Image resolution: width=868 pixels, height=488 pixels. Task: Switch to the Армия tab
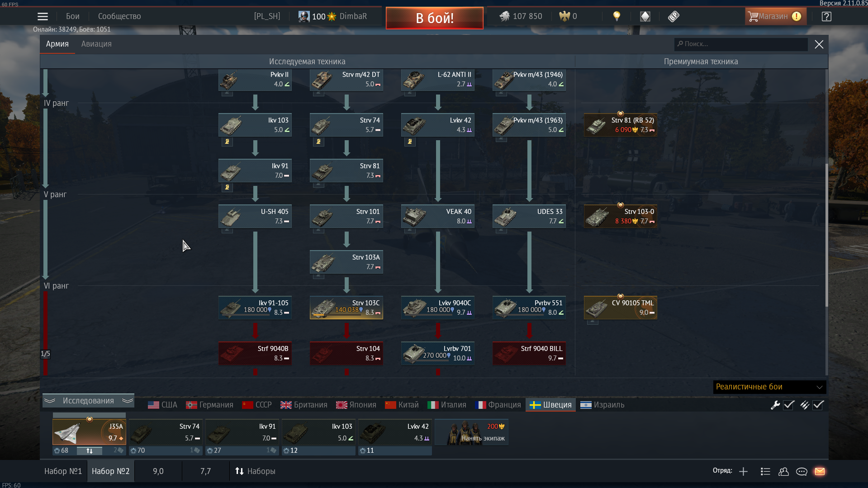click(x=57, y=44)
